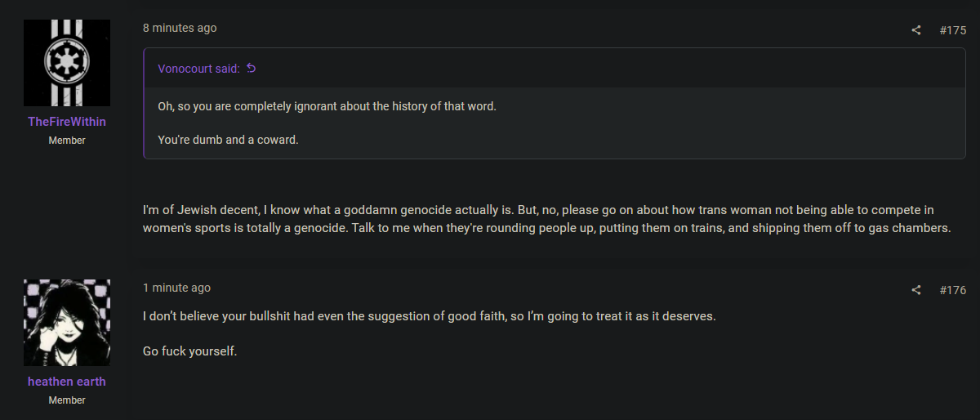The image size is (980, 420).
Task: Click the Member title under TheFireWithin
Action: tap(67, 141)
